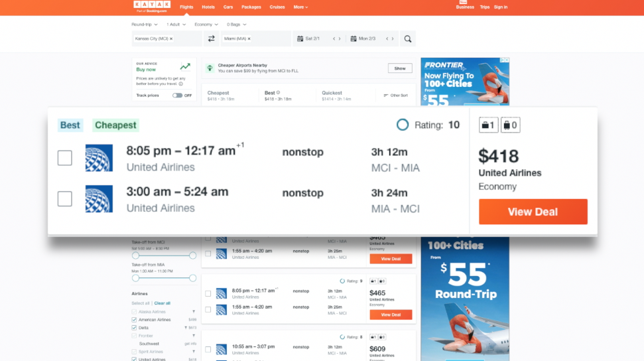Image resolution: width=644 pixels, height=361 pixels.
Task: Click Other Sort icon
Action: [x=385, y=96]
